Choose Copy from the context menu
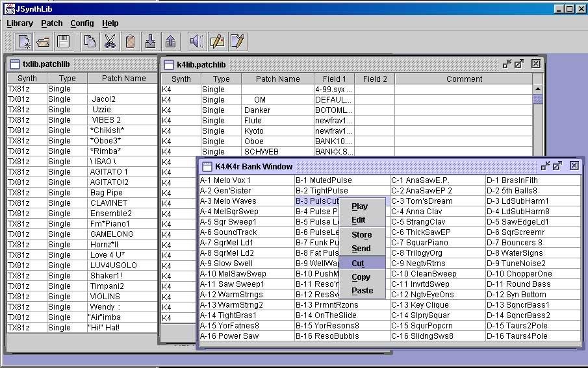 pos(362,277)
